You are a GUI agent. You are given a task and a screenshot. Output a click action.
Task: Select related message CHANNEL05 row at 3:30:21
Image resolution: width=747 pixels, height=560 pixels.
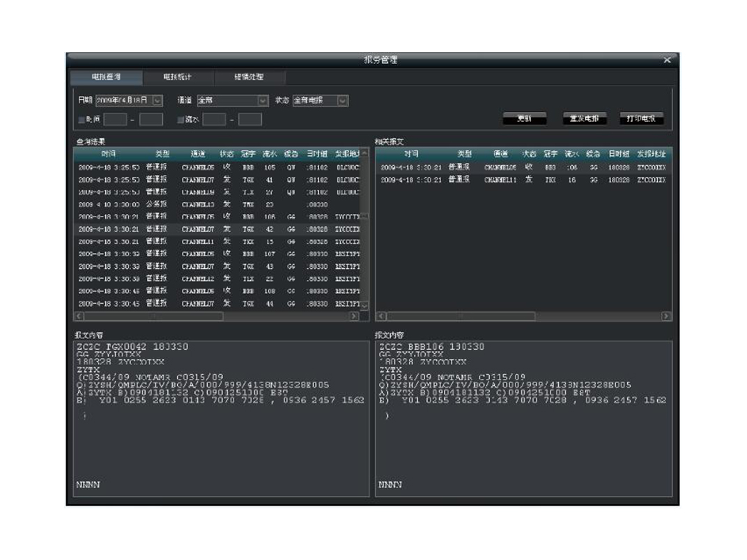pos(524,168)
